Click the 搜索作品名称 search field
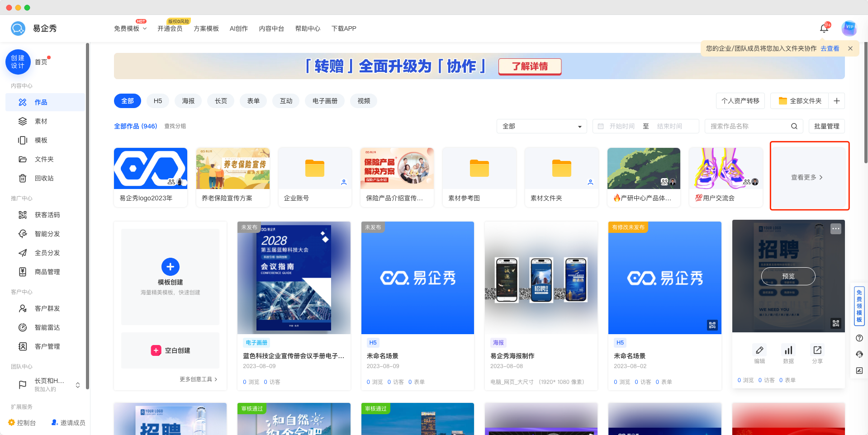868x435 pixels. [x=749, y=126]
